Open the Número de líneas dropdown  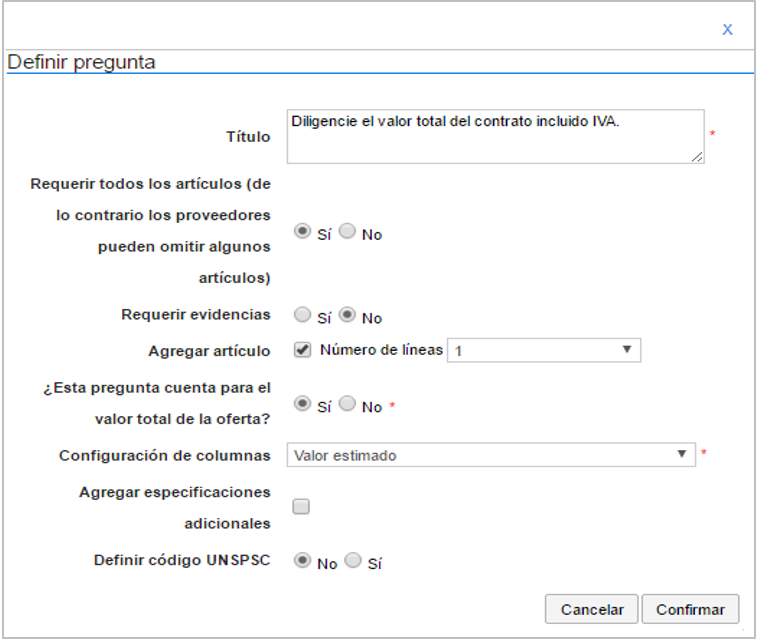(544, 350)
